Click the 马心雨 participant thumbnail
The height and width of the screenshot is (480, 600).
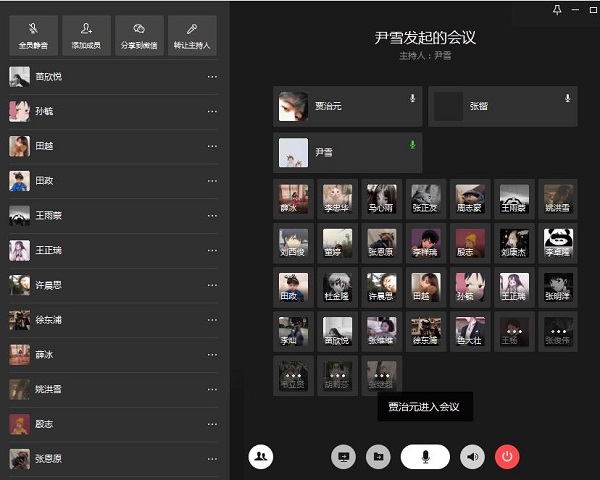tap(381, 199)
